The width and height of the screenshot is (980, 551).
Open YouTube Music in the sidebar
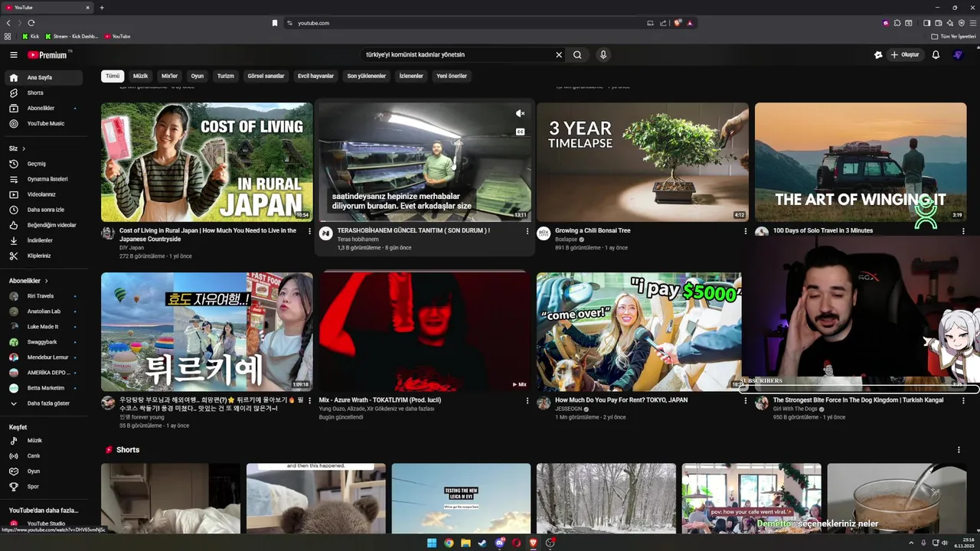point(43,123)
